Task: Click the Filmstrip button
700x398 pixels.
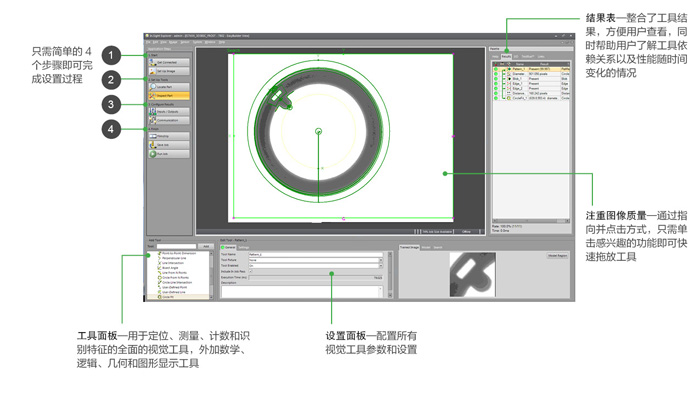Action: click(169, 136)
